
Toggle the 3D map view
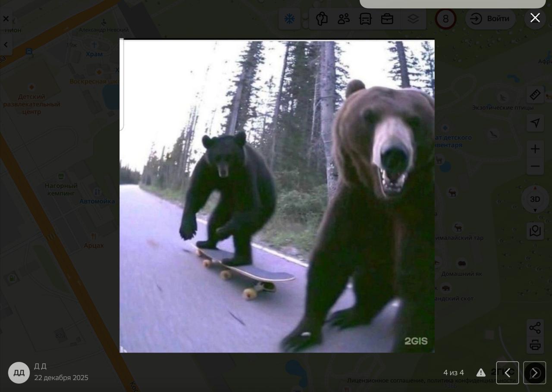pos(535,199)
